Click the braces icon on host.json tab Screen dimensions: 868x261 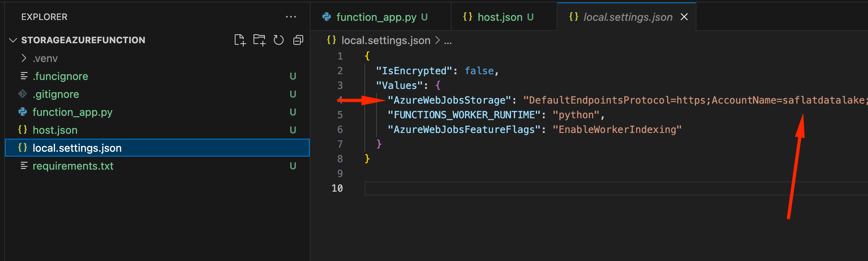[x=467, y=17]
